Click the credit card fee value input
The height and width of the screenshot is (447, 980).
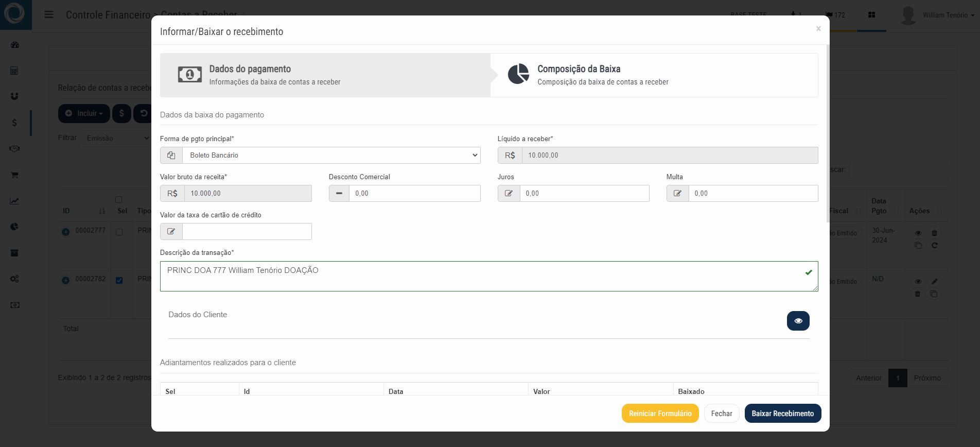pos(247,231)
